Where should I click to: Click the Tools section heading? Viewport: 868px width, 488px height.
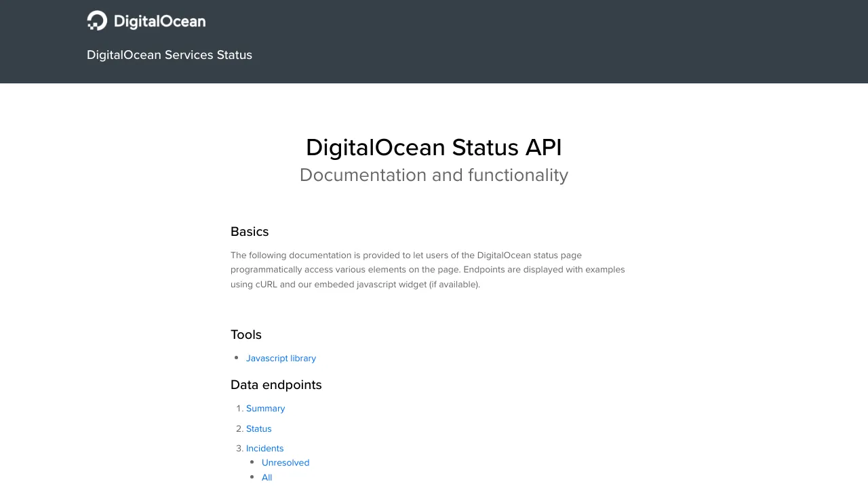point(246,335)
